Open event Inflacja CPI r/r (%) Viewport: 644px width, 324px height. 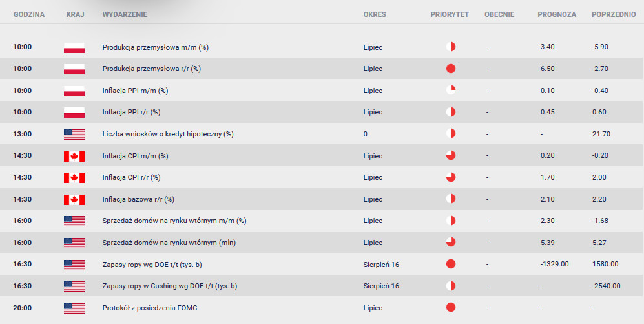pyautogui.click(x=131, y=177)
